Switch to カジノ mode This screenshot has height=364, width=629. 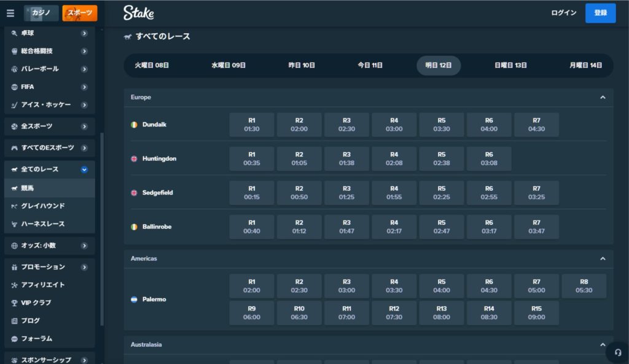click(x=41, y=13)
